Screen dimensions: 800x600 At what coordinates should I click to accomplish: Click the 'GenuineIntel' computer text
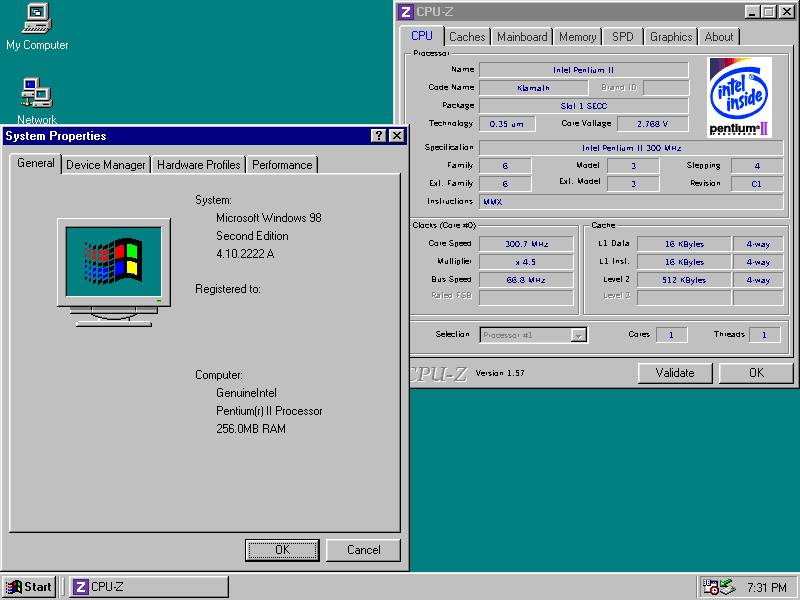[x=246, y=393]
